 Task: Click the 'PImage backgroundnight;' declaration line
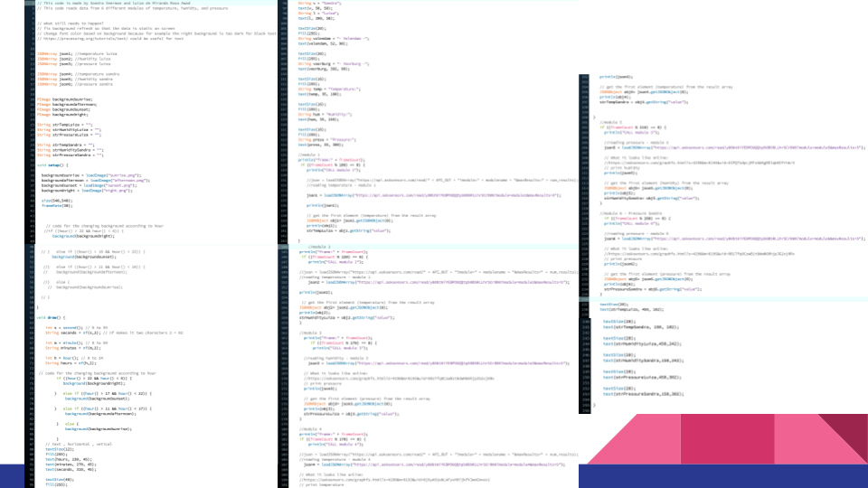point(62,115)
